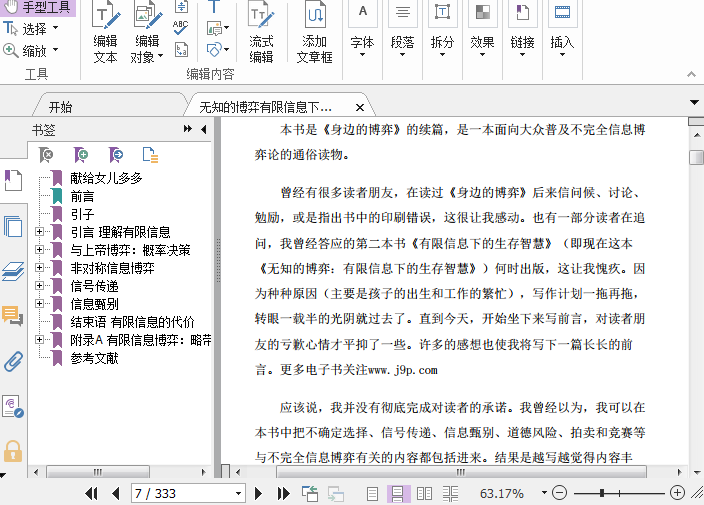Go to next page button
The height and width of the screenshot is (505, 704).
pyautogui.click(x=258, y=494)
